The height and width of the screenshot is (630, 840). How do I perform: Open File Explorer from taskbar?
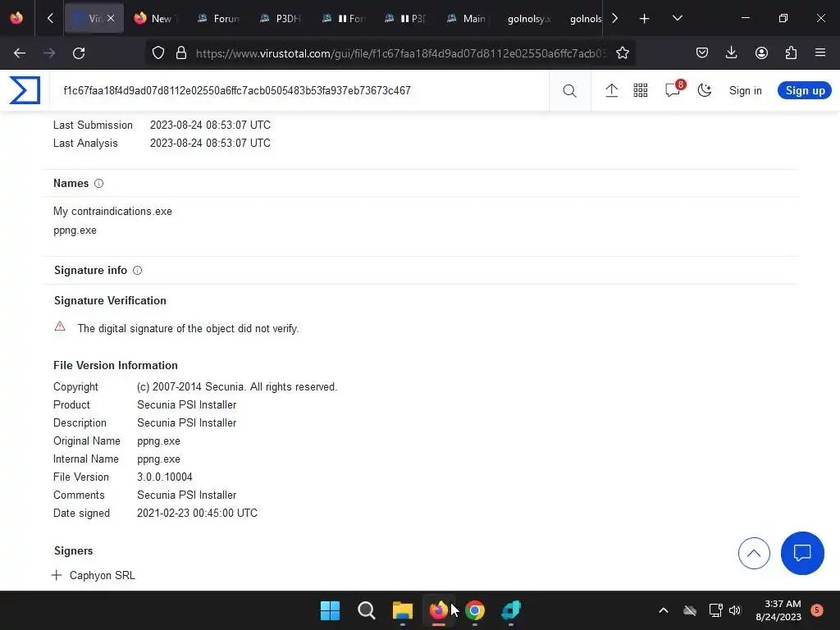pyautogui.click(x=402, y=610)
